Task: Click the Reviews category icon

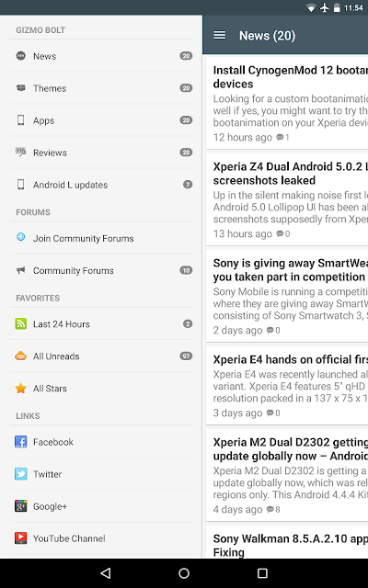Action: tap(21, 152)
